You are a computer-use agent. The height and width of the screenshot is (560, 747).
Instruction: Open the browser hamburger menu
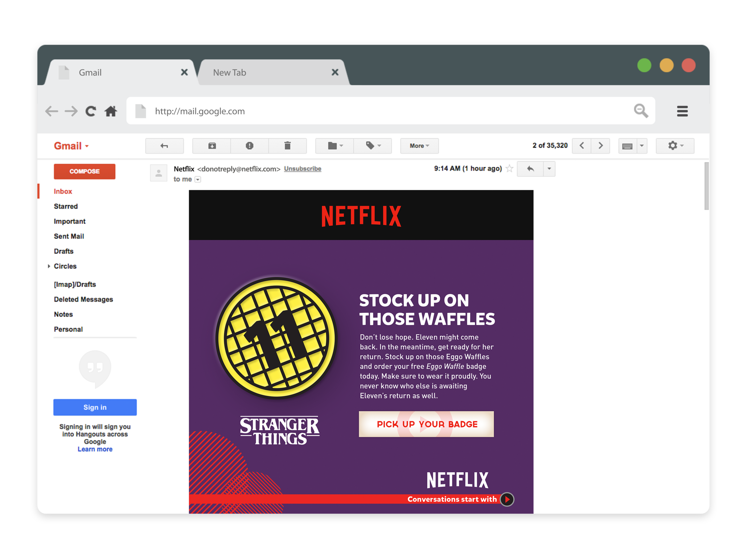tap(682, 111)
